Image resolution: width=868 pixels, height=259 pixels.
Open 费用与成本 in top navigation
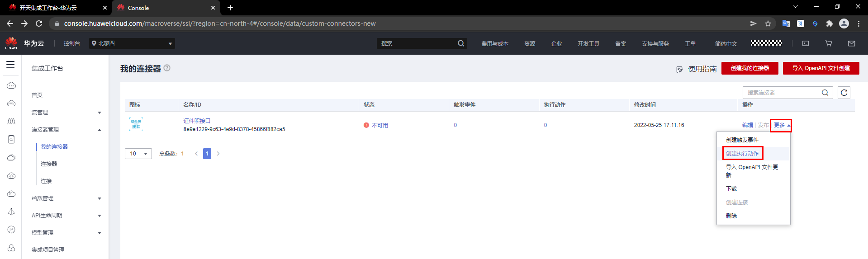[x=495, y=44]
